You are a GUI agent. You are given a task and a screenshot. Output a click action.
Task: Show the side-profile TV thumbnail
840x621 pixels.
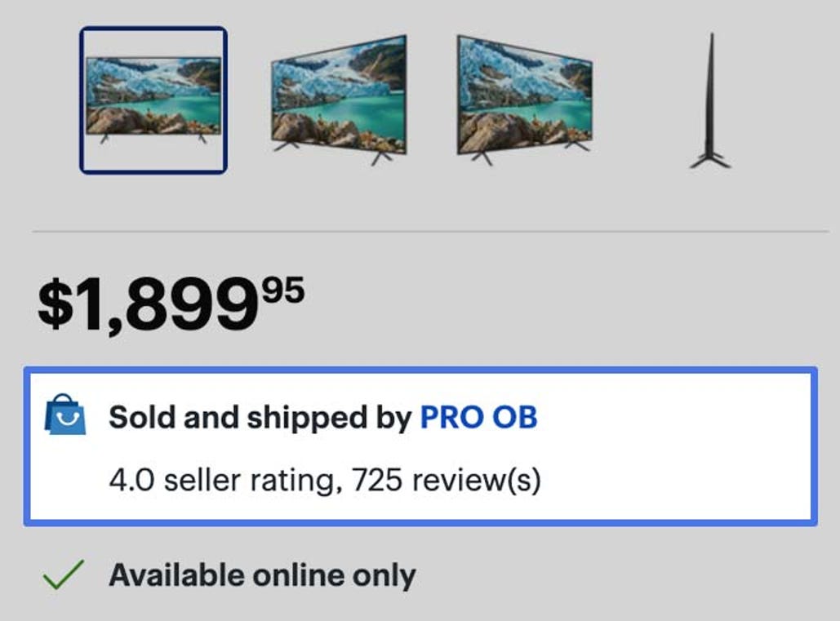pos(710,100)
